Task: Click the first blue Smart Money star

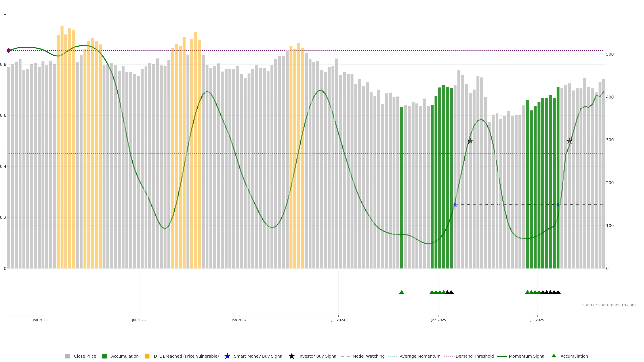Action: (x=455, y=205)
